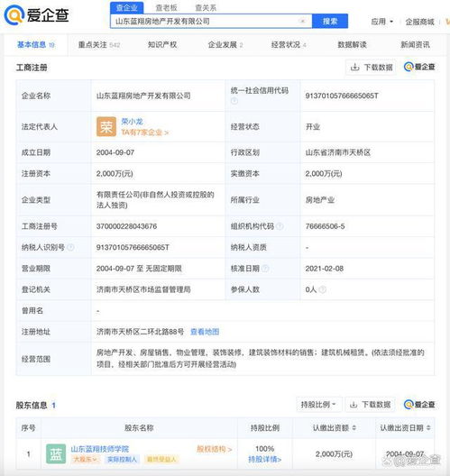
Task: Select industry value 房地产业
Action: click(320, 200)
